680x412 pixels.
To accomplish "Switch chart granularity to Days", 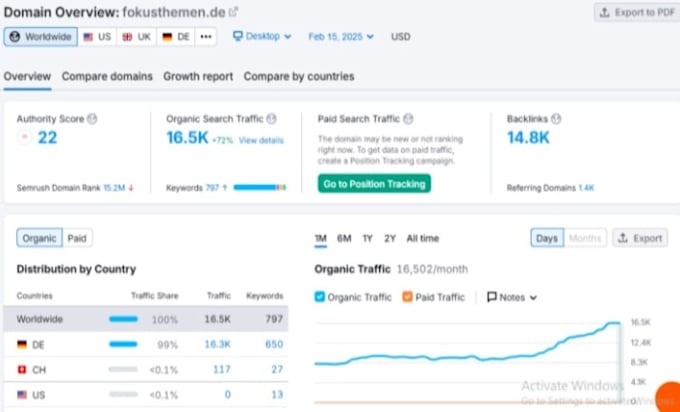I will pos(547,238).
